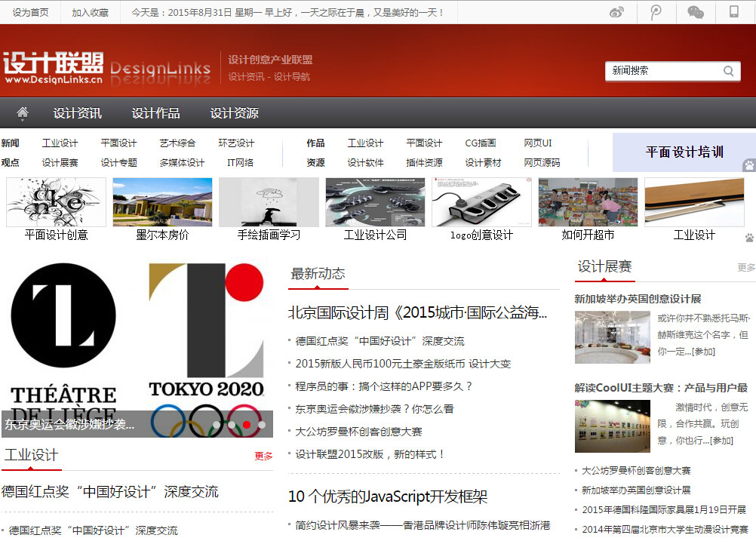Open IT网络 sub-navigation link
This screenshot has width=756, height=538.
tap(240, 163)
